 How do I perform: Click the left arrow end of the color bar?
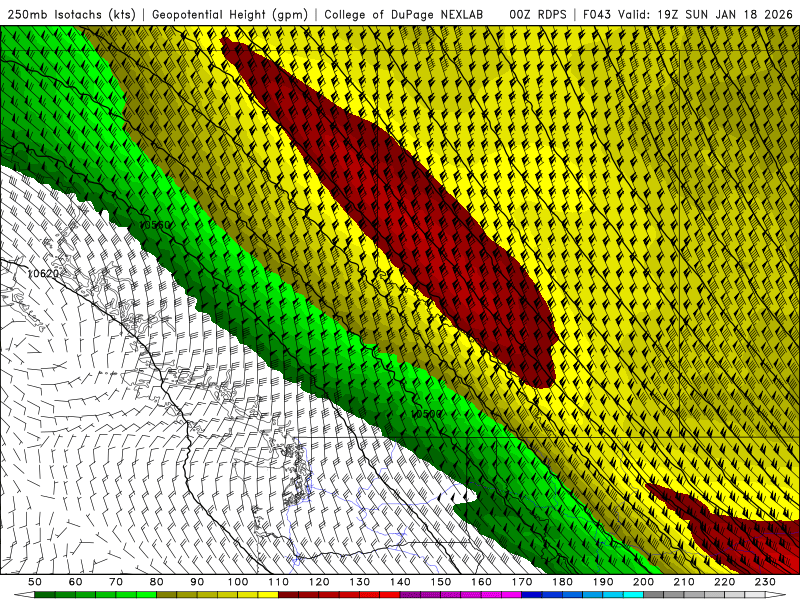pos(24,595)
